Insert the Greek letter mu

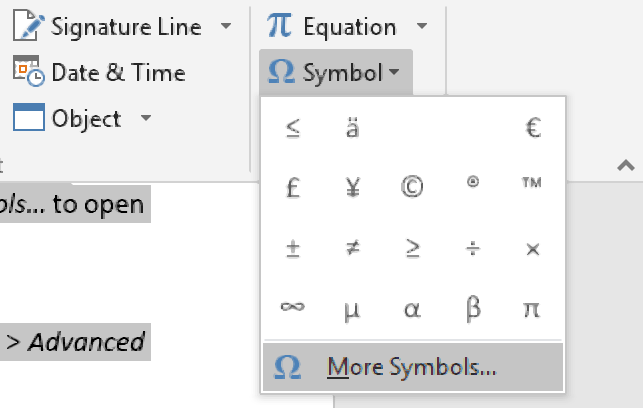tap(352, 308)
